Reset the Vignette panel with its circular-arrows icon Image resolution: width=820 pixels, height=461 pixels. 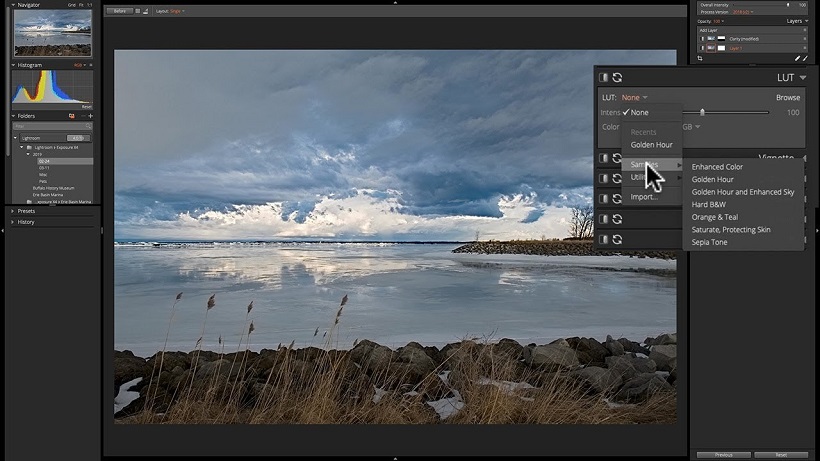tap(617, 158)
